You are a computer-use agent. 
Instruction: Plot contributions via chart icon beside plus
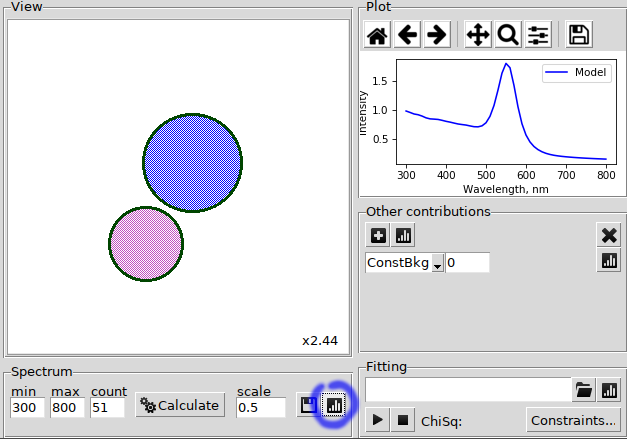(x=403, y=235)
